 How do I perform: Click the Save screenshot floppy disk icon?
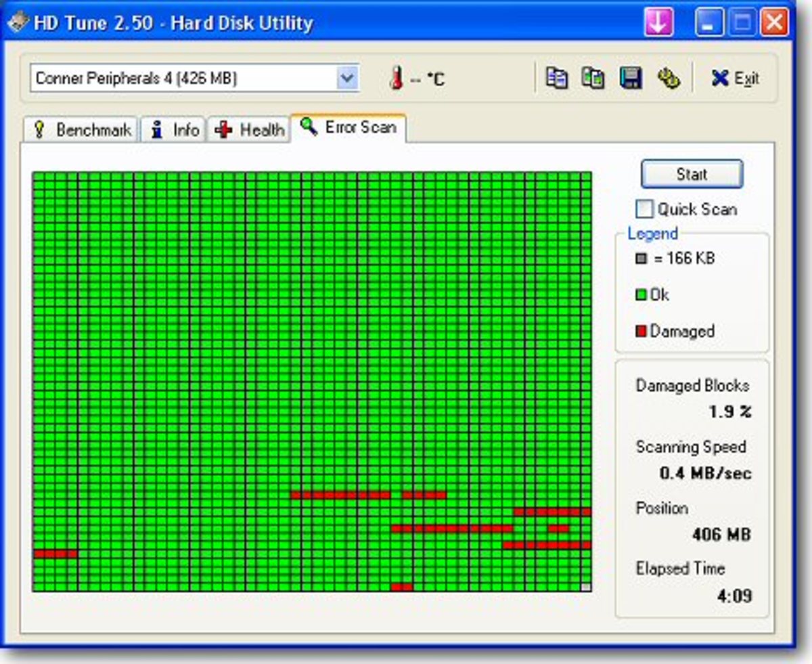point(630,79)
